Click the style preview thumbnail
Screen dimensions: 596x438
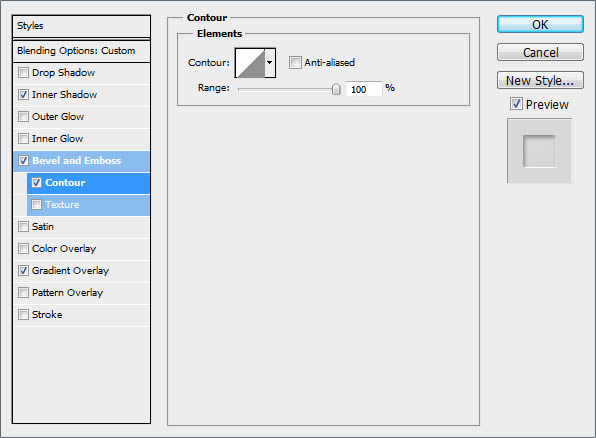click(x=539, y=151)
